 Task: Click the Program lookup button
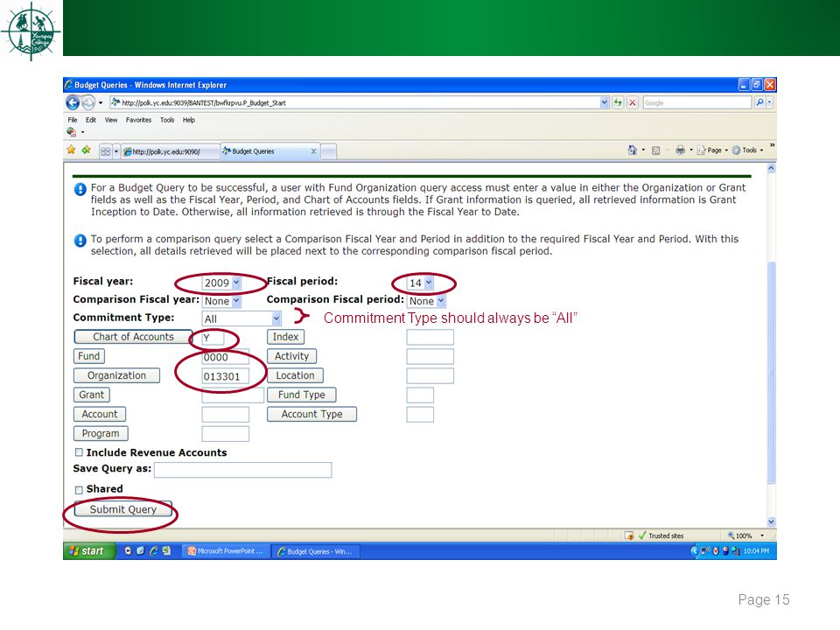101,433
